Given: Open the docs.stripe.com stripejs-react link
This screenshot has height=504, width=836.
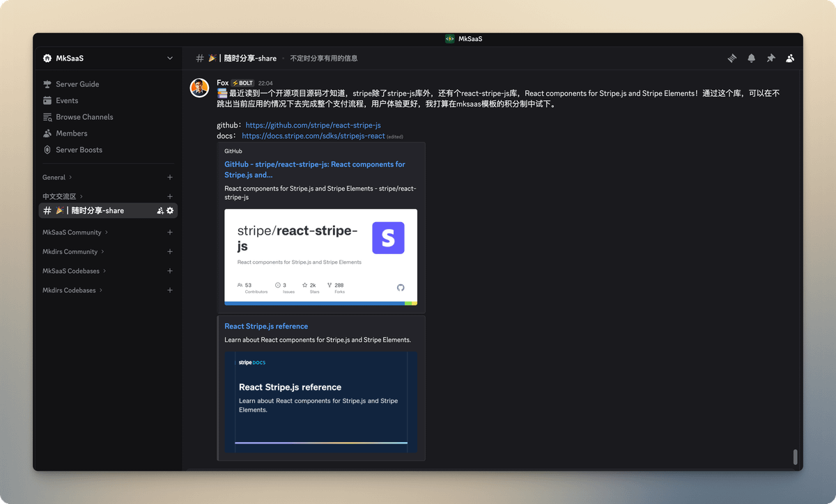Looking at the screenshot, I should click(313, 136).
